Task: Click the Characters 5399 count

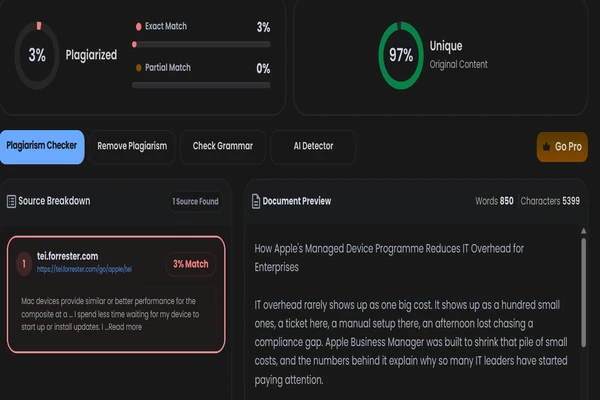Action: click(x=550, y=201)
